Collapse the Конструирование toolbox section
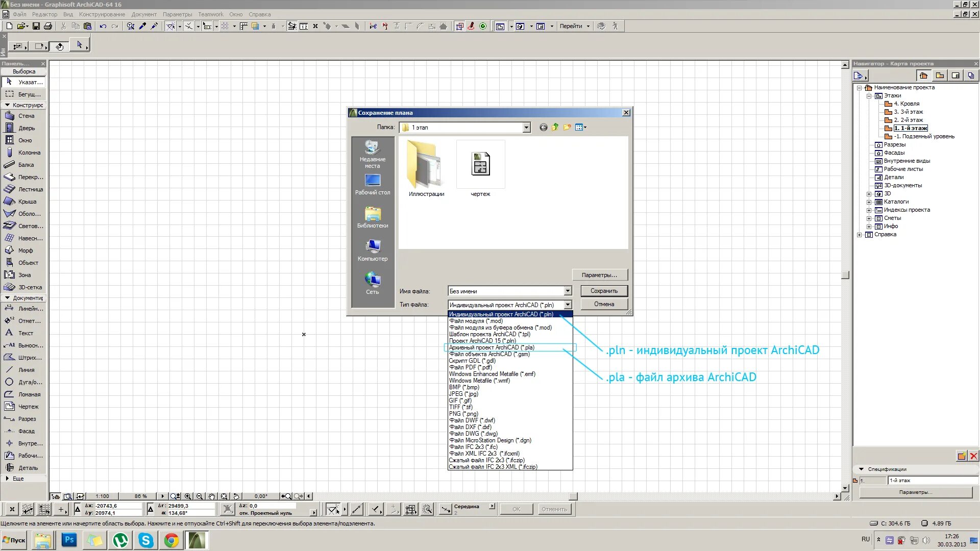This screenshot has height=551, width=980. click(7, 105)
